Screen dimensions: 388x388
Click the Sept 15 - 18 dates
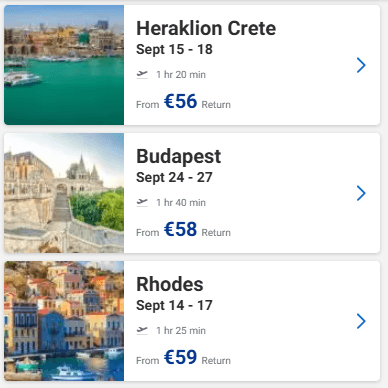tap(174, 50)
